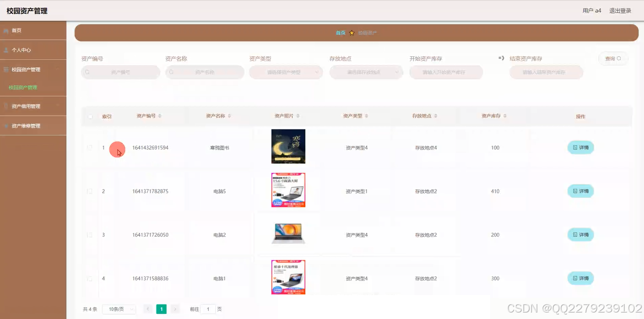The width and height of the screenshot is (644, 319).
Task: Click the 前往 page number input field
Action: tap(208, 309)
